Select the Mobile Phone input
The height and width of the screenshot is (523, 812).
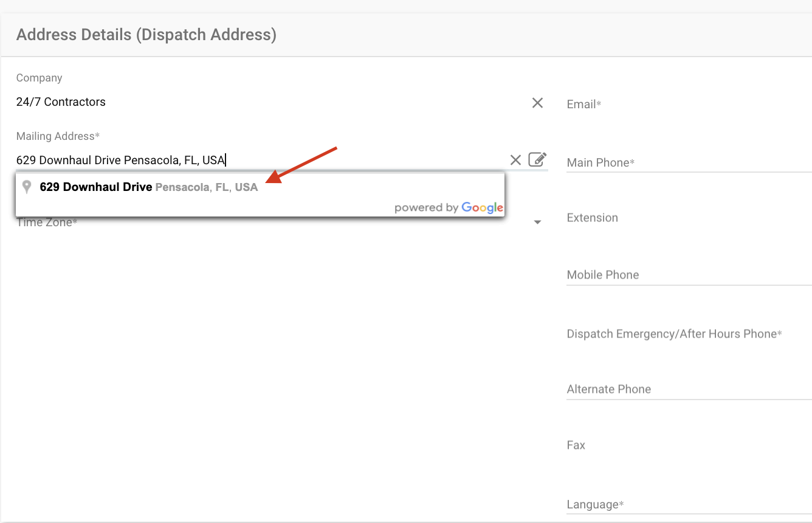point(687,275)
